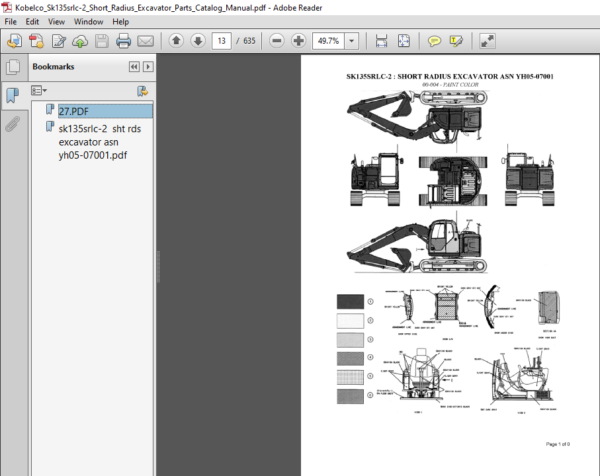Click the Convert to PDF toolbar icon
This screenshot has height=476, width=600.
(36, 41)
